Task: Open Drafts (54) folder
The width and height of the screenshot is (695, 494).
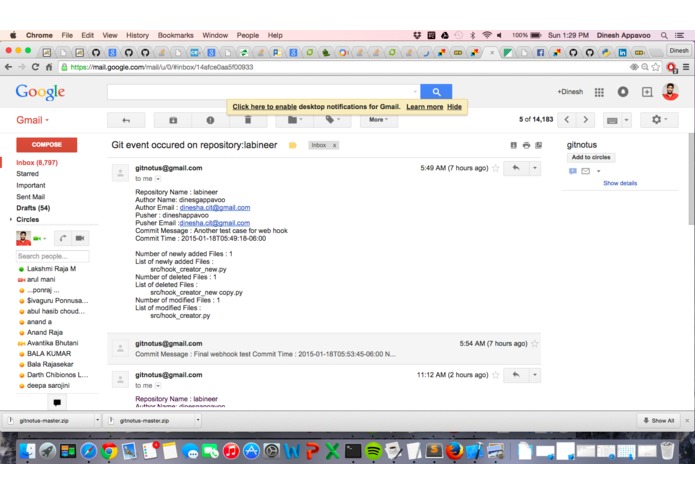Action: click(33, 208)
